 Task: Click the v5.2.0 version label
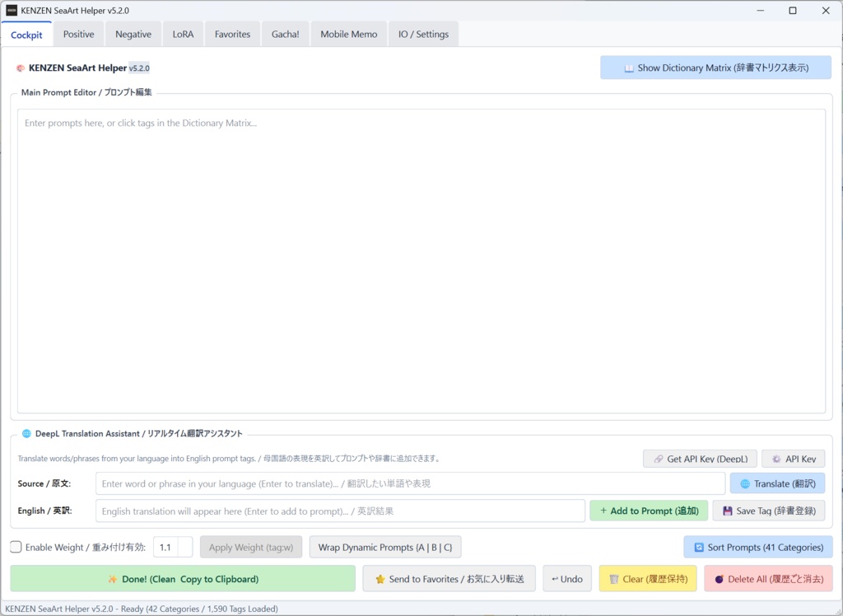(139, 68)
